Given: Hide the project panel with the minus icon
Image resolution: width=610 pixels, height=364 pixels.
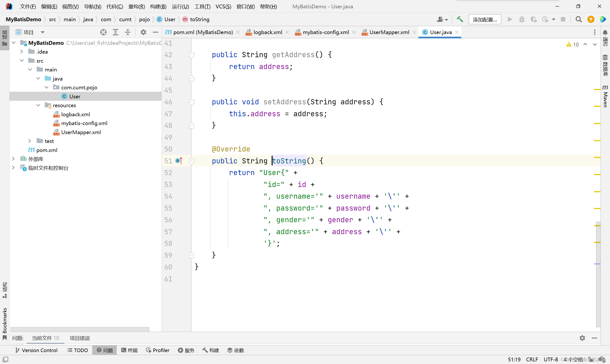Looking at the screenshot, I should tap(156, 32).
